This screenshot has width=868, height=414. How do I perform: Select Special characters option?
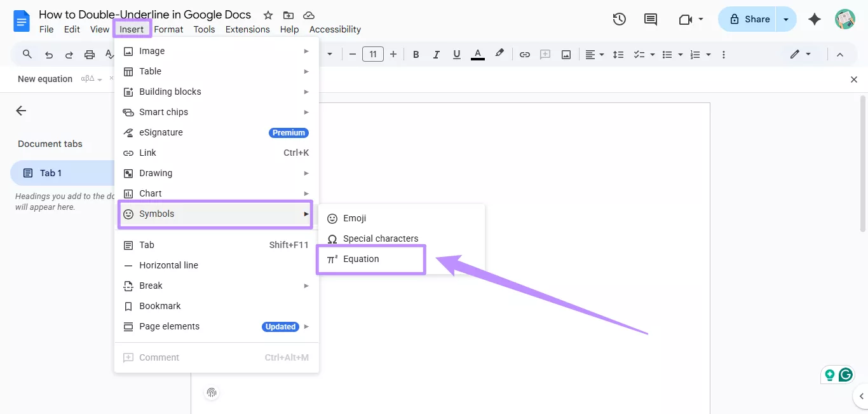[x=402, y=238]
